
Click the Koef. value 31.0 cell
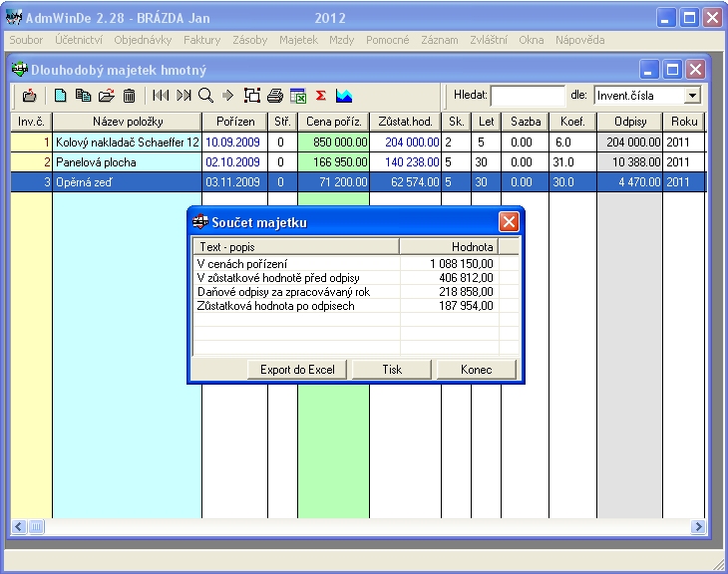pos(572,162)
